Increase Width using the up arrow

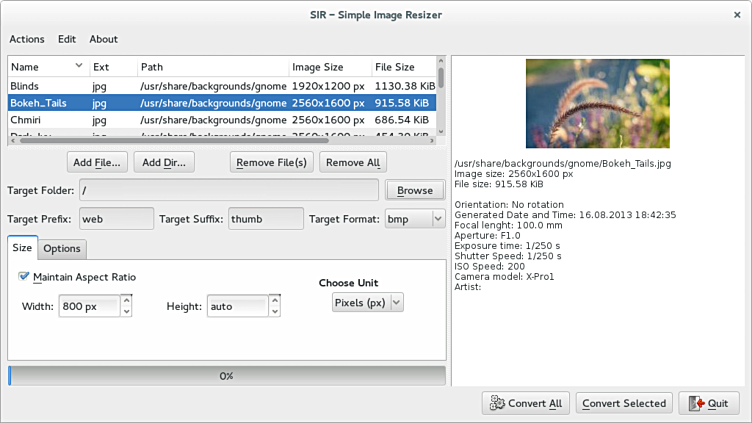tap(126, 300)
